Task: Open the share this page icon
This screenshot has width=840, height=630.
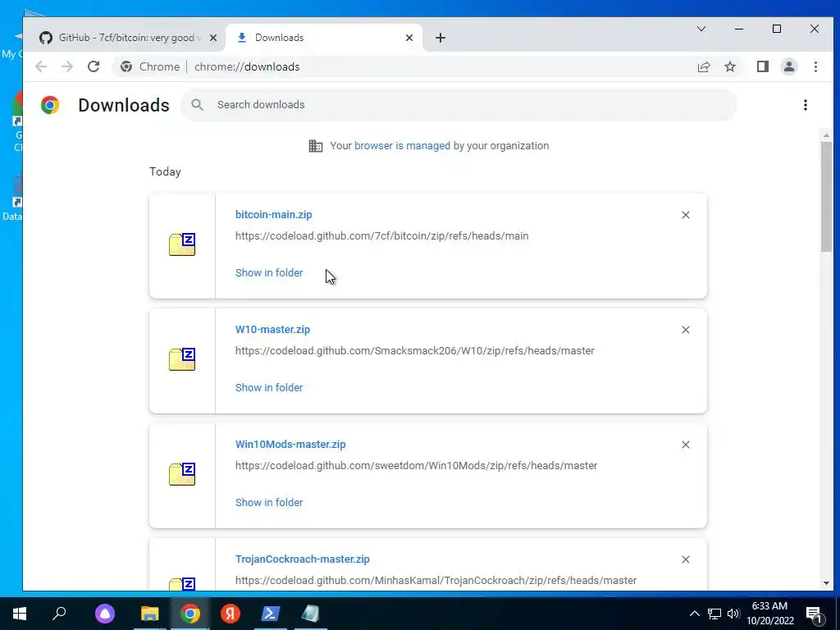Action: coord(703,66)
